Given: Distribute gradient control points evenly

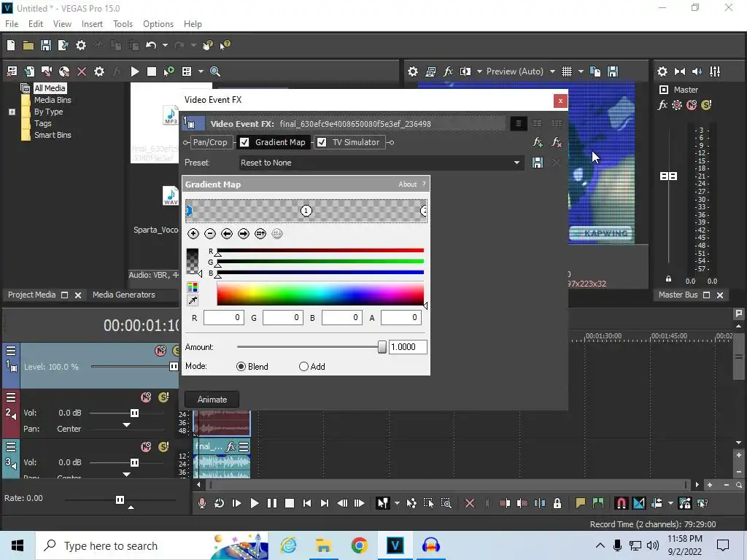Looking at the screenshot, I should coord(260,233).
